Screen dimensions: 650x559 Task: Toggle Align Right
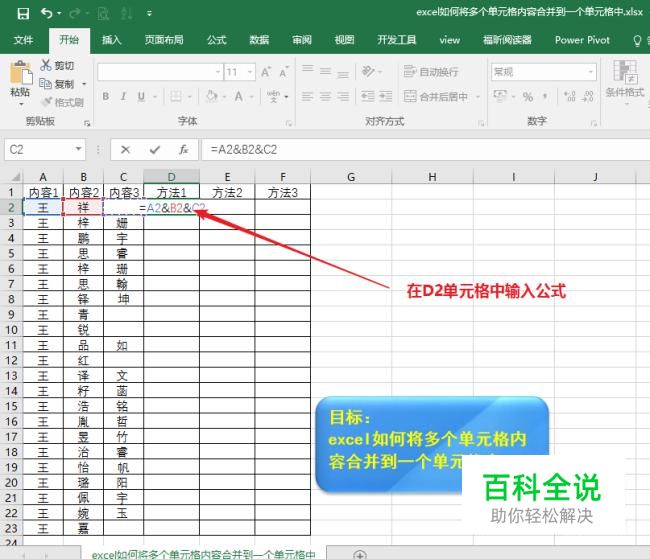pyautogui.click(x=343, y=97)
